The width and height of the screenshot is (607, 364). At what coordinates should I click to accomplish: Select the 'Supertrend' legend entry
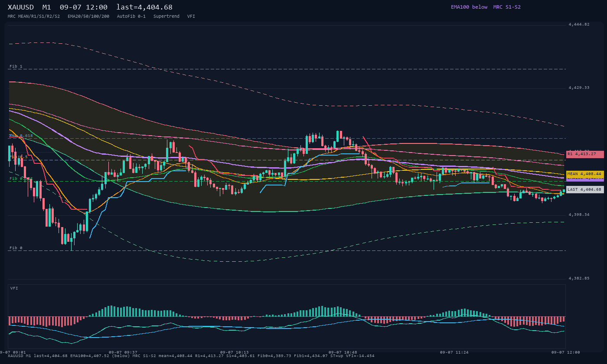click(x=166, y=16)
